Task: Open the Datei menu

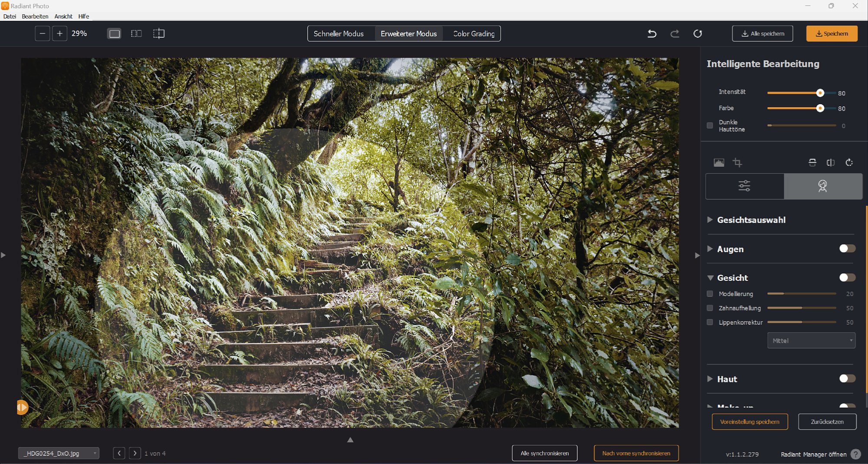Action: (10, 16)
